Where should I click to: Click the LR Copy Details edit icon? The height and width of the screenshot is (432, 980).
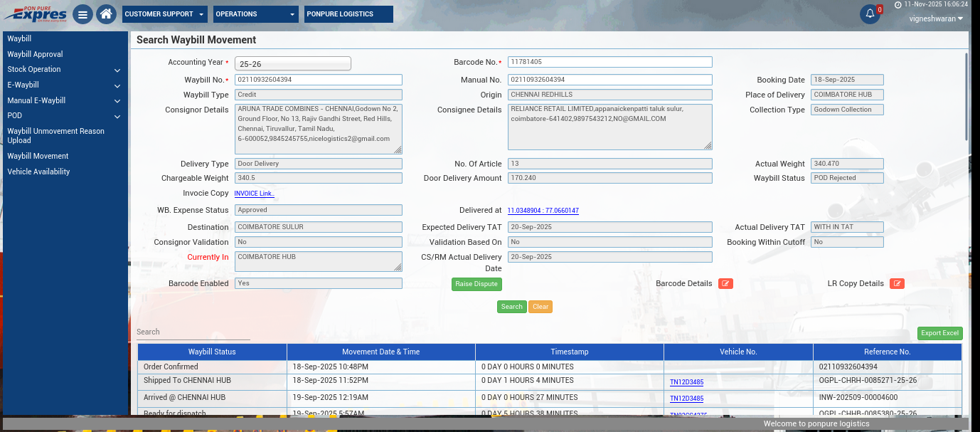tap(897, 283)
